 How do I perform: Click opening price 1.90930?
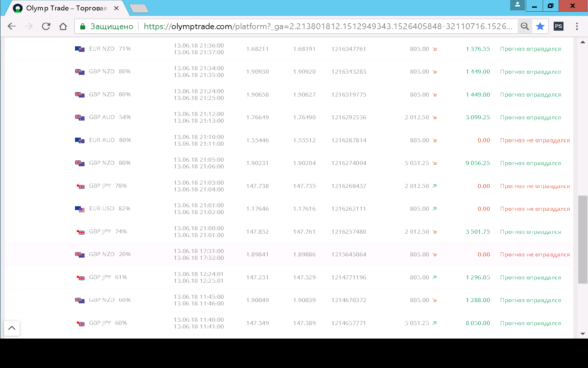258,72
